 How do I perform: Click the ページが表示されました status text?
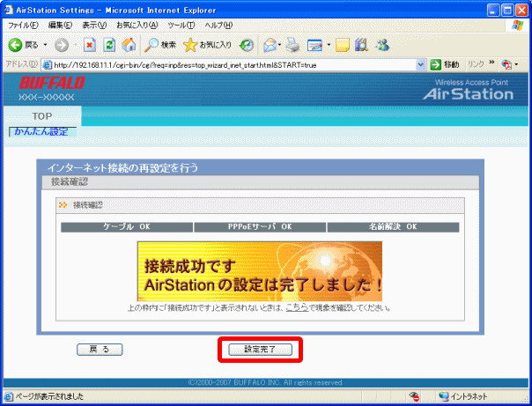[x=49, y=396]
